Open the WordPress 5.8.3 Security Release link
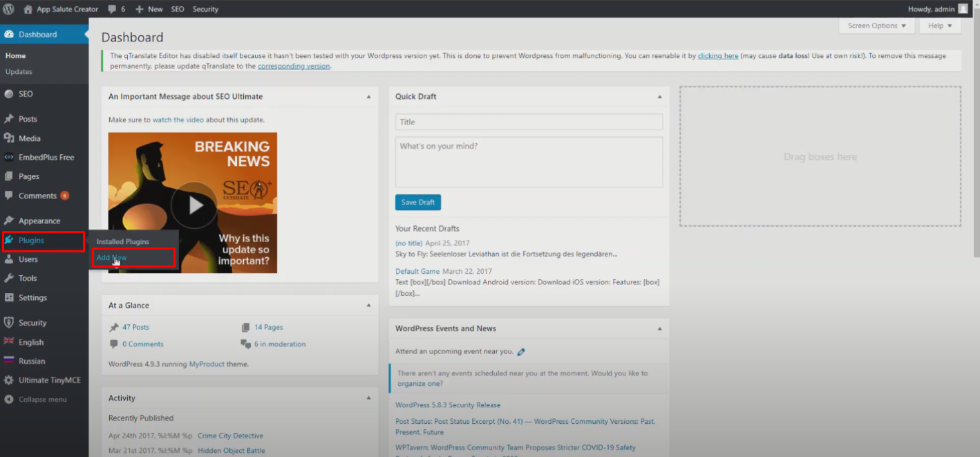Image resolution: width=980 pixels, height=457 pixels. (x=448, y=405)
